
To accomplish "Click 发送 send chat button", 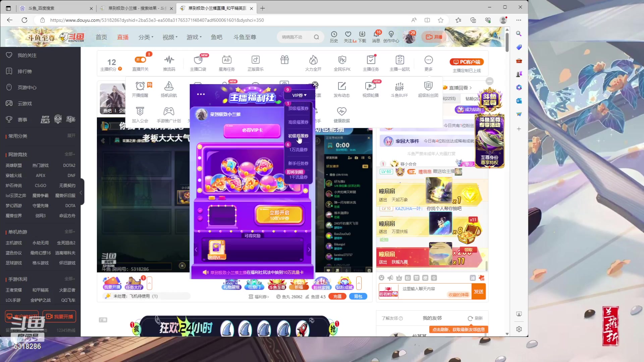I will coord(479,292).
